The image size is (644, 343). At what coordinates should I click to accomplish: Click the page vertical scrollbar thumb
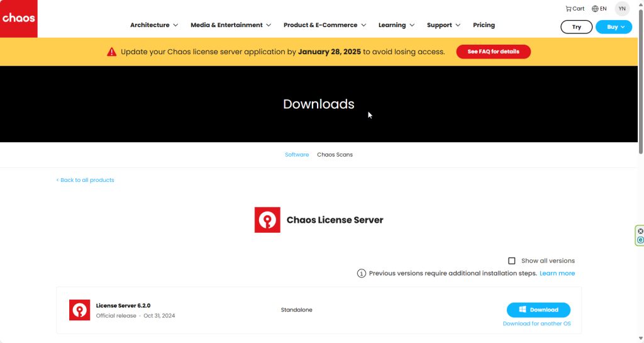(x=641, y=81)
